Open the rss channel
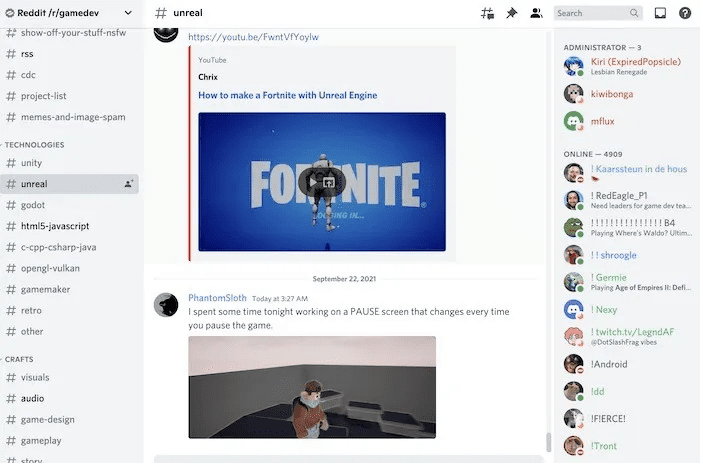Image resolution: width=703 pixels, height=469 pixels. coord(69,54)
